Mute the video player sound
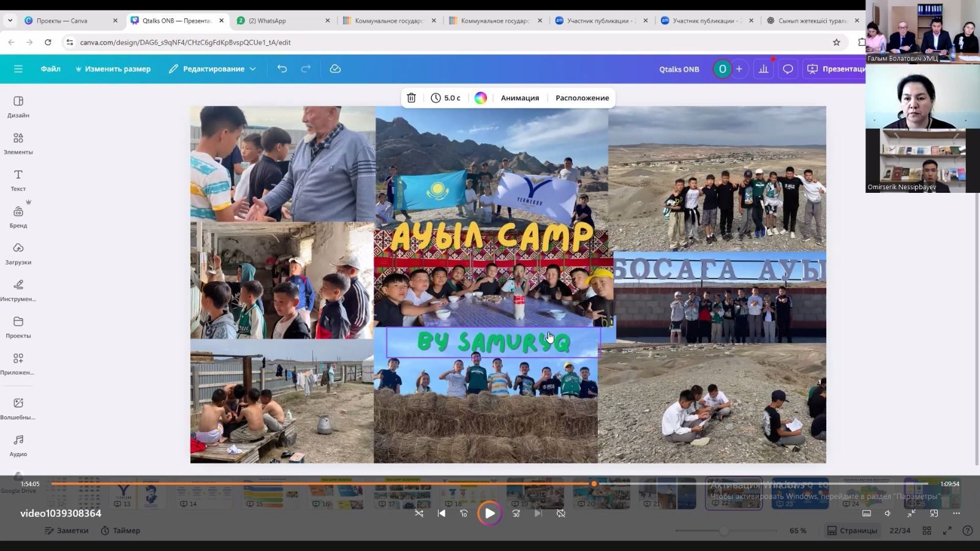Screen dimensions: 980x551 888,514
